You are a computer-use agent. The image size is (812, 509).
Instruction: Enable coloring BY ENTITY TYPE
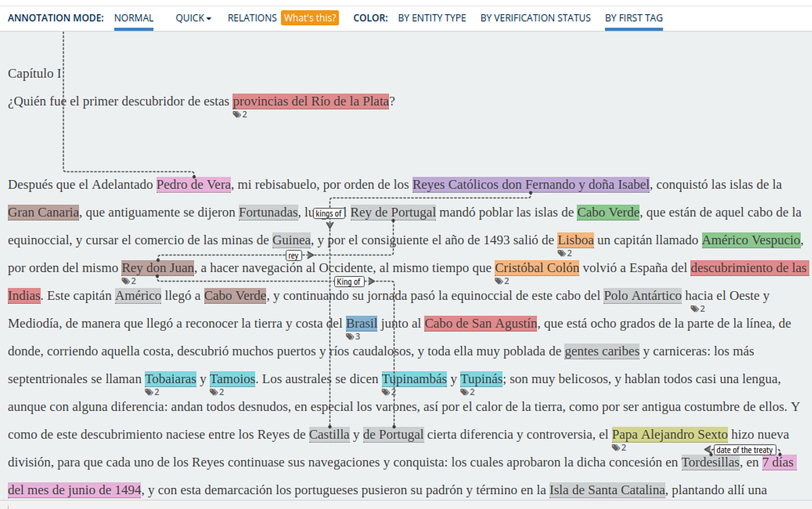pyautogui.click(x=432, y=18)
